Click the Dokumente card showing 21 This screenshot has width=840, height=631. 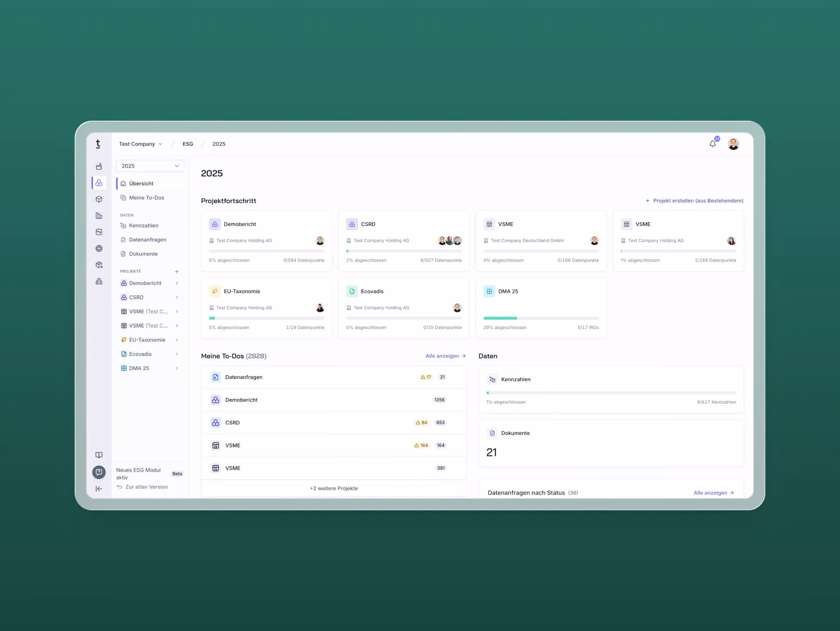click(611, 443)
